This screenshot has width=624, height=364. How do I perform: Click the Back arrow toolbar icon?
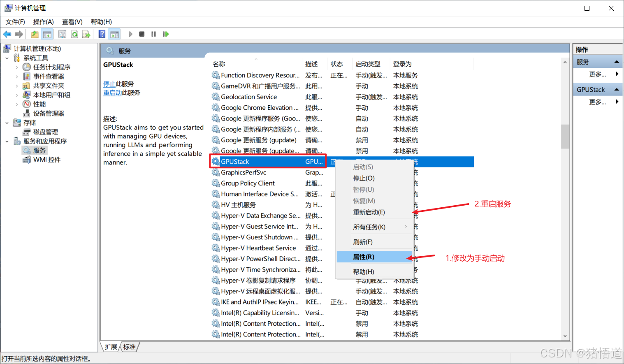pyautogui.click(x=7, y=34)
